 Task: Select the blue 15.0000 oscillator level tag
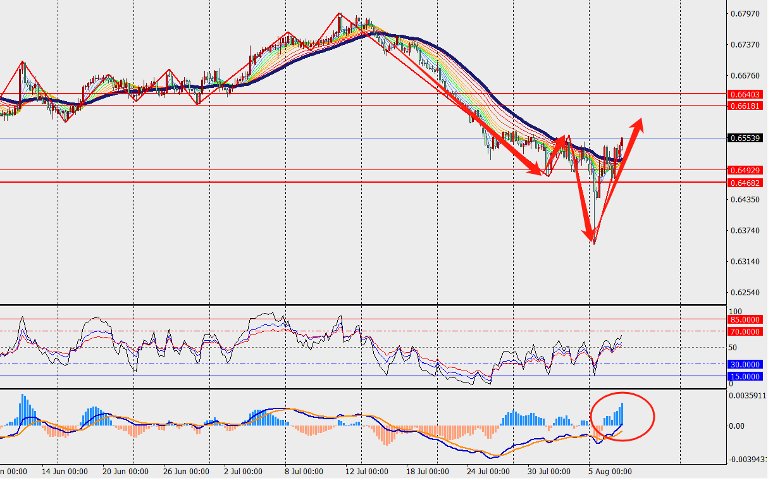point(745,376)
